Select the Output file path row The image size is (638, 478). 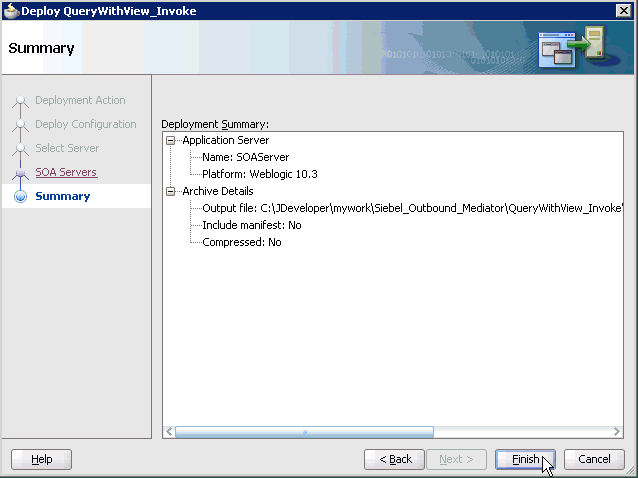(412, 208)
